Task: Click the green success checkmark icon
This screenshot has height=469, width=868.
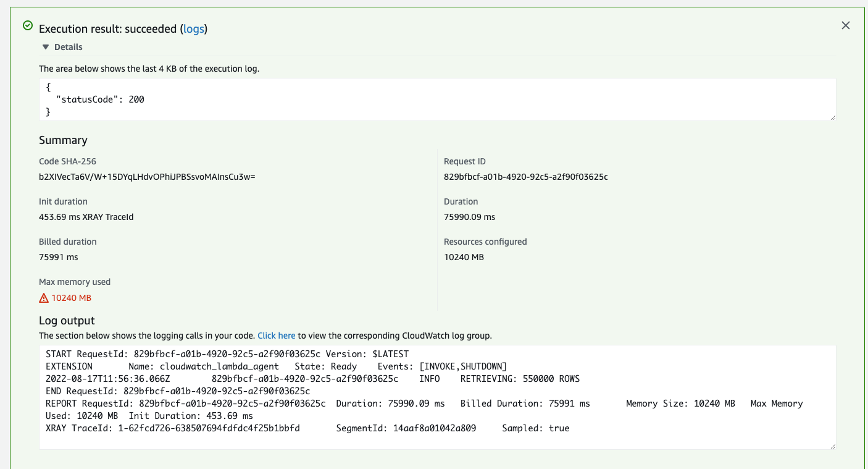Action: pyautogui.click(x=28, y=25)
